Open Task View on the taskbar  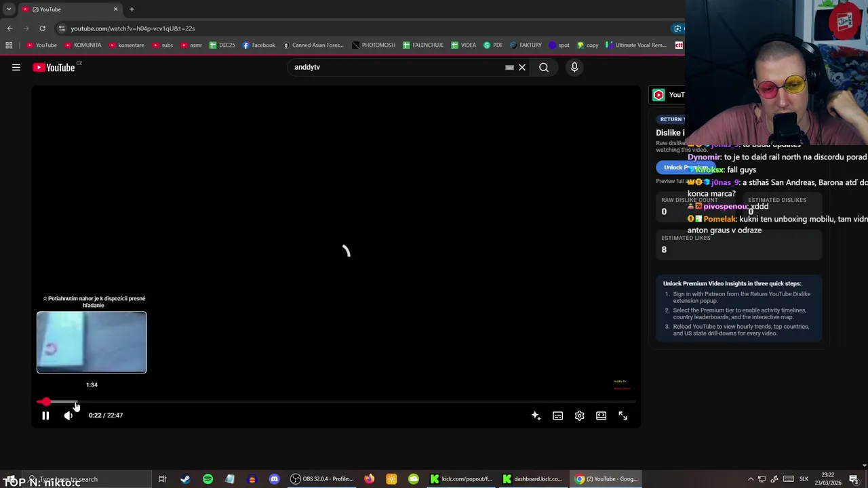point(163,479)
